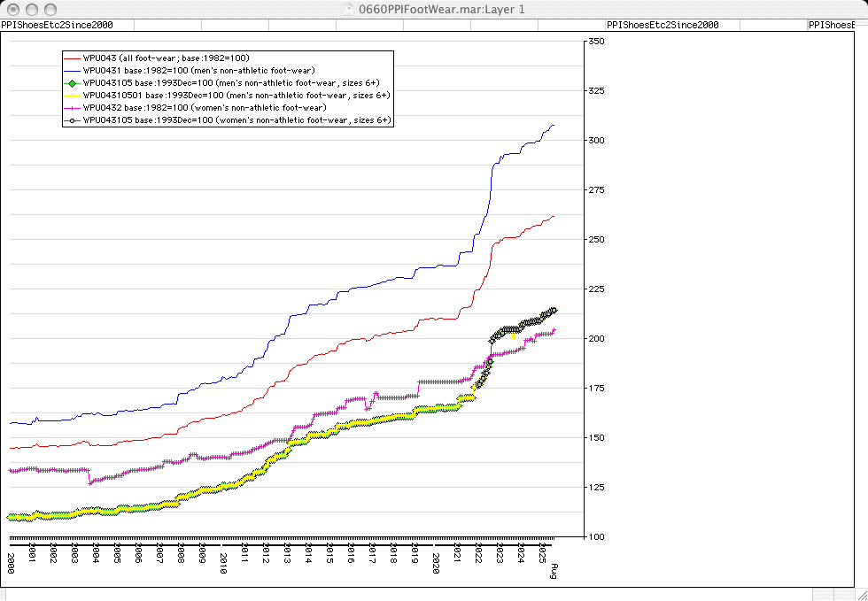This screenshot has width=868, height=601.
Task: Click the WPU043 all foot-wear legend label
Action: pos(167,58)
